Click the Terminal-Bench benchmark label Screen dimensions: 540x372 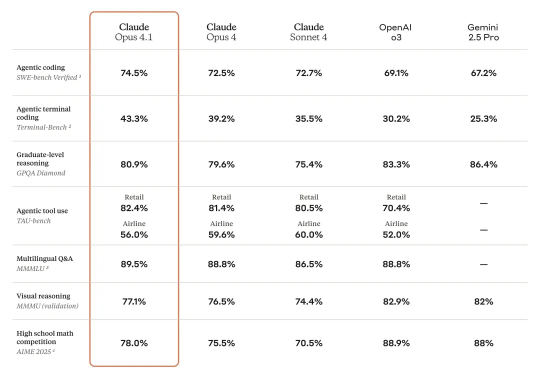click(44, 127)
